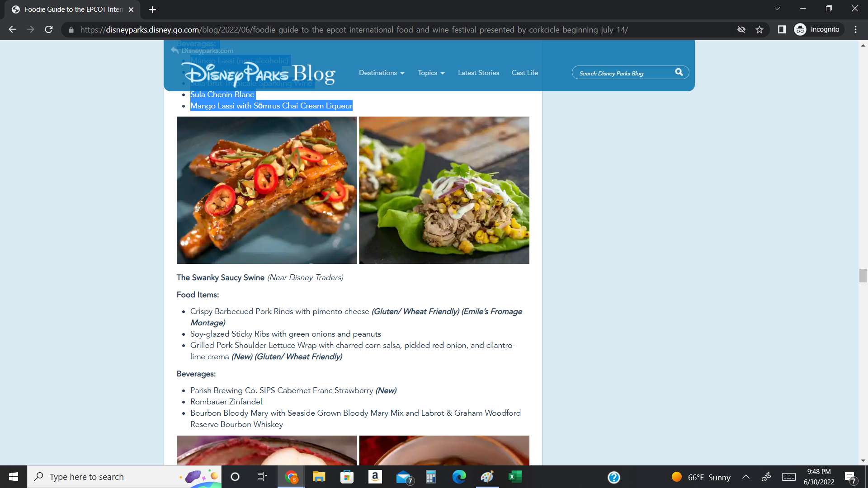The height and width of the screenshot is (488, 868).
Task: Expand the Topics dropdown menu
Action: click(x=431, y=73)
